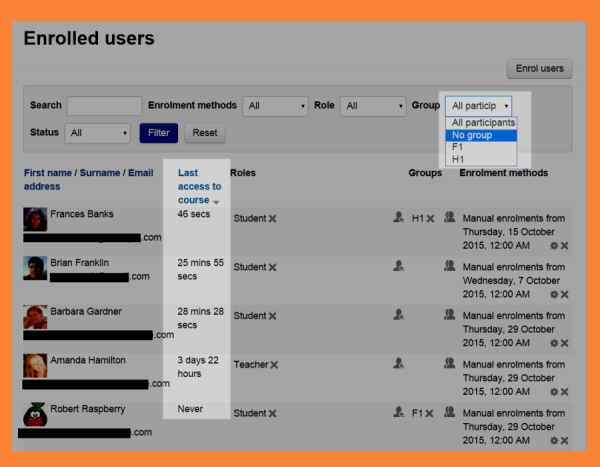The image size is (600, 467).
Task: Click add to group icon for Barbara Gardner
Action: 449,314
